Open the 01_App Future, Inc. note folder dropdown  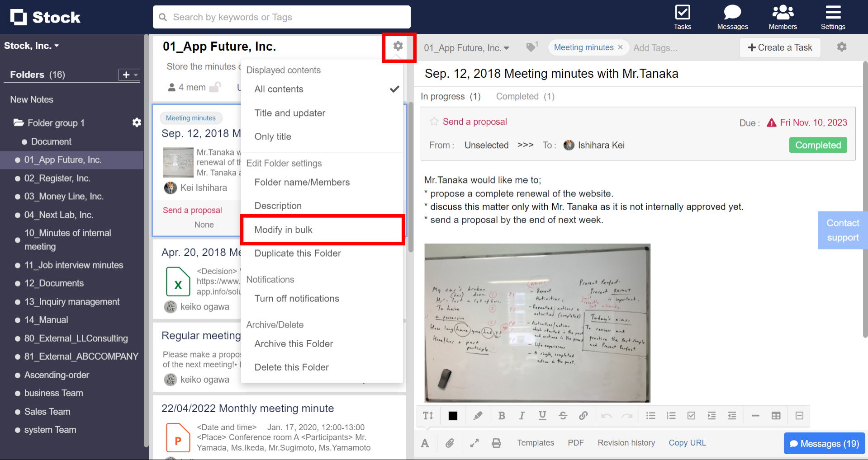click(467, 48)
